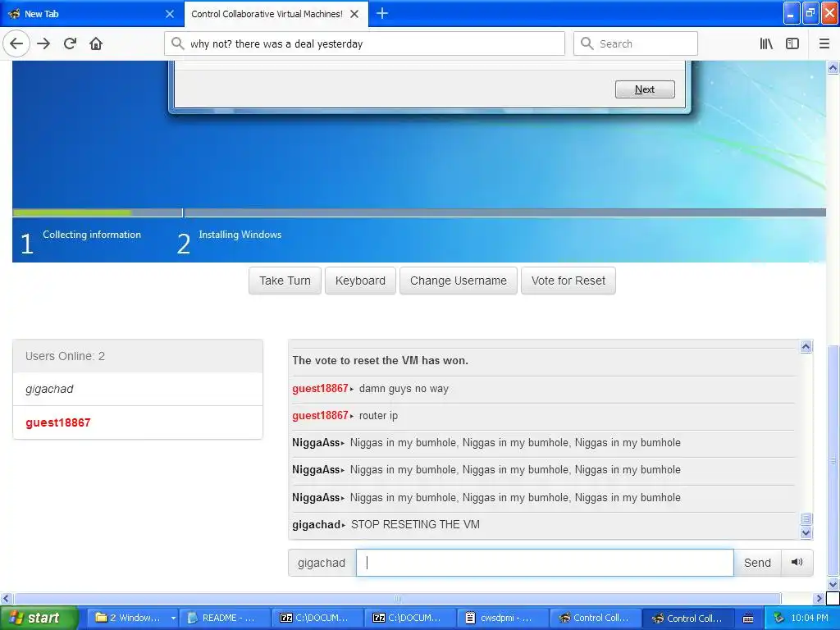This screenshot has height=630, width=840.
Task: Click horizontal scrollbar right arrow
Action: [x=819, y=598]
